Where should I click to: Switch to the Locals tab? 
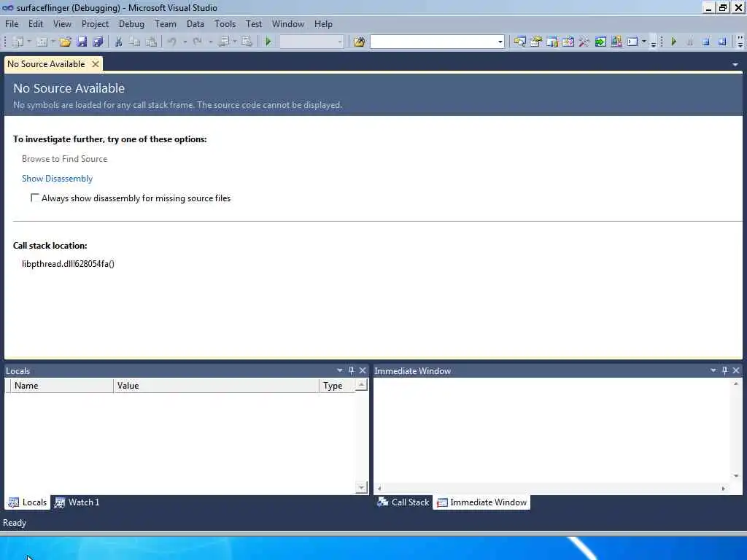click(28, 502)
